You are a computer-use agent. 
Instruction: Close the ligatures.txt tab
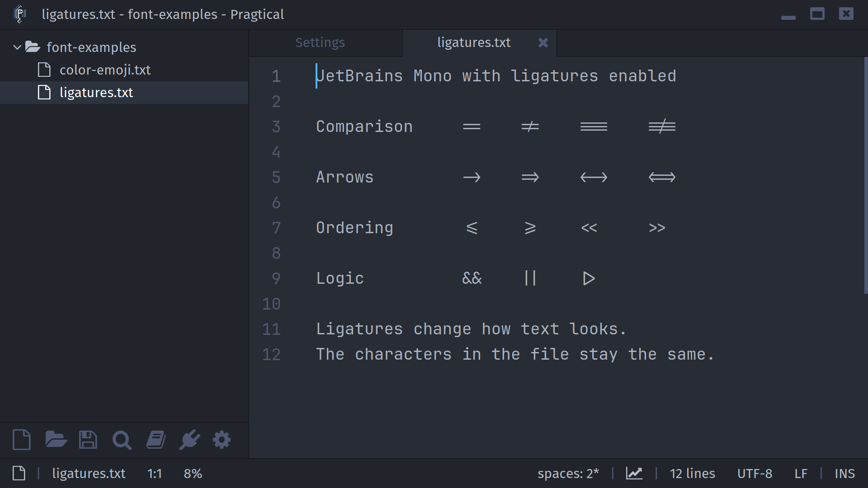tap(543, 42)
